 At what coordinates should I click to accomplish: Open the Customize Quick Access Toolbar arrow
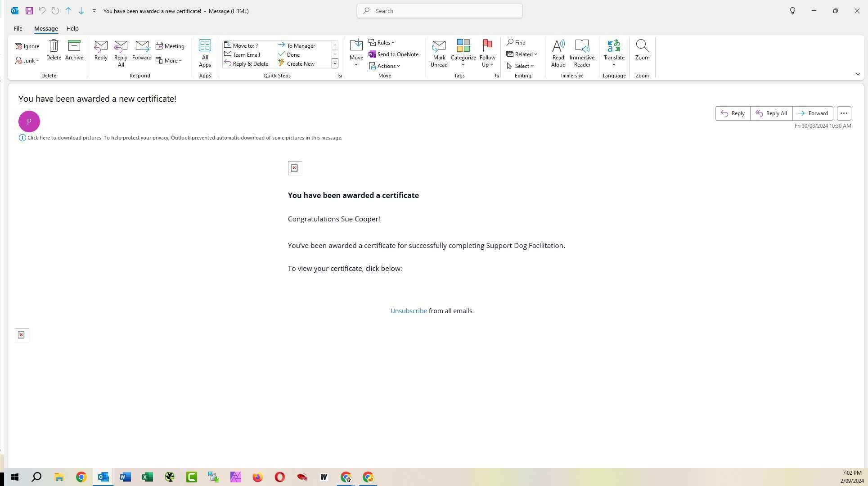(x=94, y=11)
